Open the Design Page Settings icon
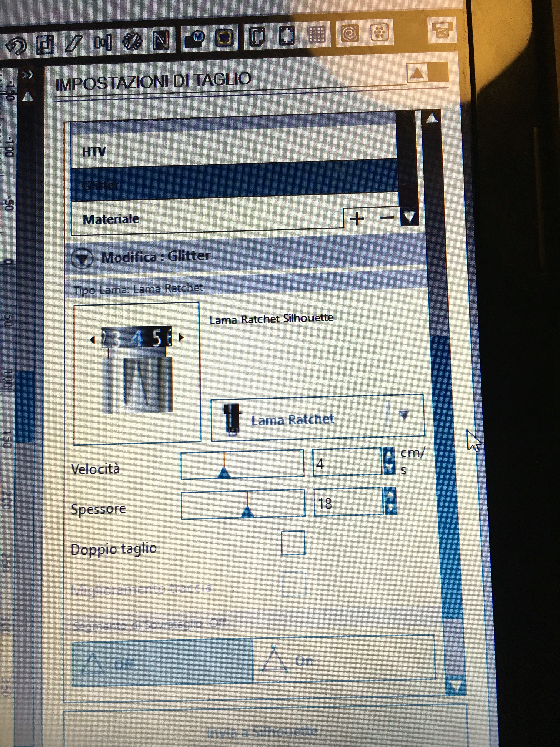The width and height of the screenshot is (560, 747). click(257, 36)
